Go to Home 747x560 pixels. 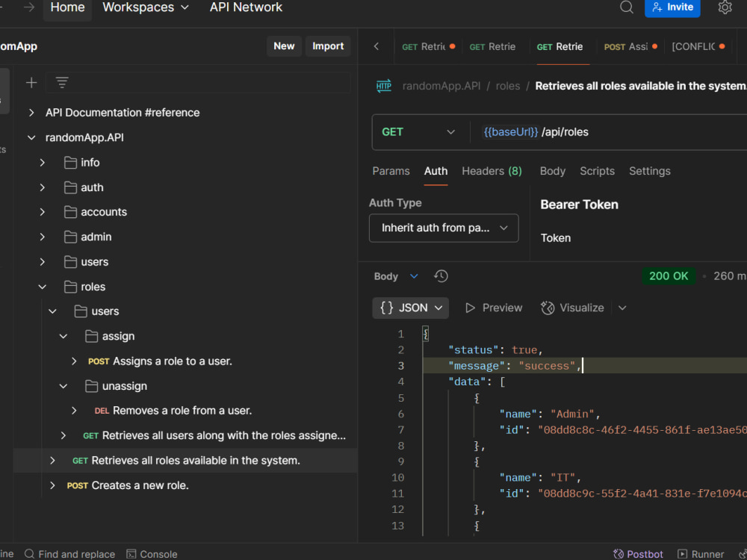68,7
